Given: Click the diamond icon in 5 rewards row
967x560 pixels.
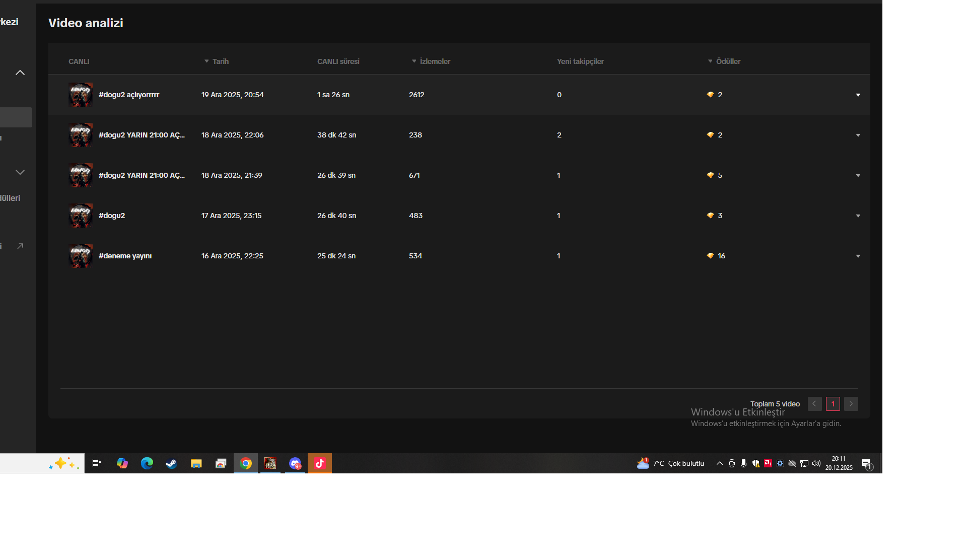Looking at the screenshot, I should pos(710,175).
